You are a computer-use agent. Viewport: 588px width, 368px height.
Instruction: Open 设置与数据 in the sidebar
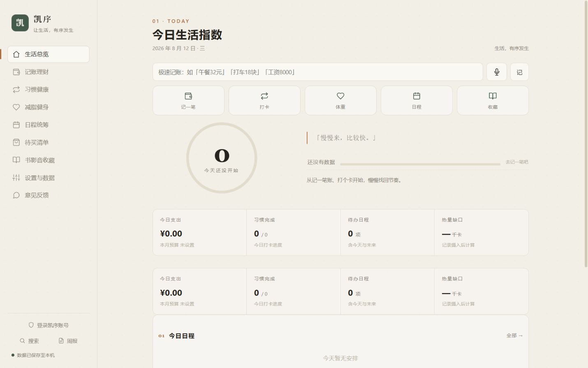coord(49,178)
